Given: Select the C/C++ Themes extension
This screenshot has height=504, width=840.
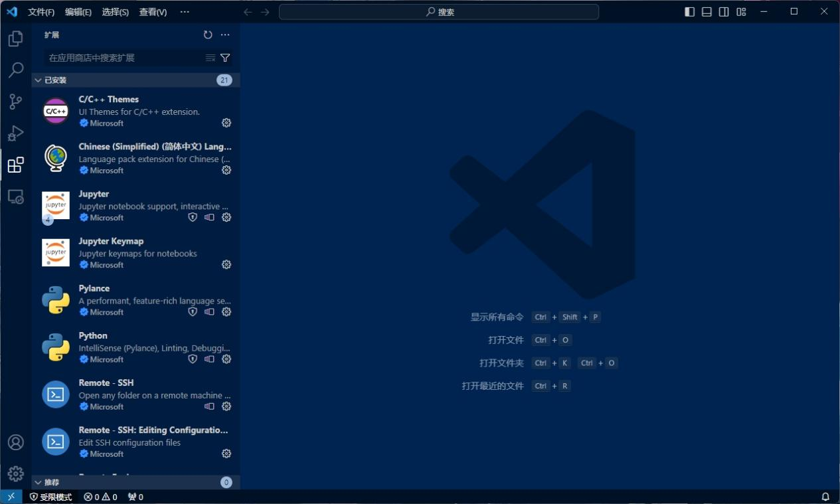Looking at the screenshot, I should [136, 111].
